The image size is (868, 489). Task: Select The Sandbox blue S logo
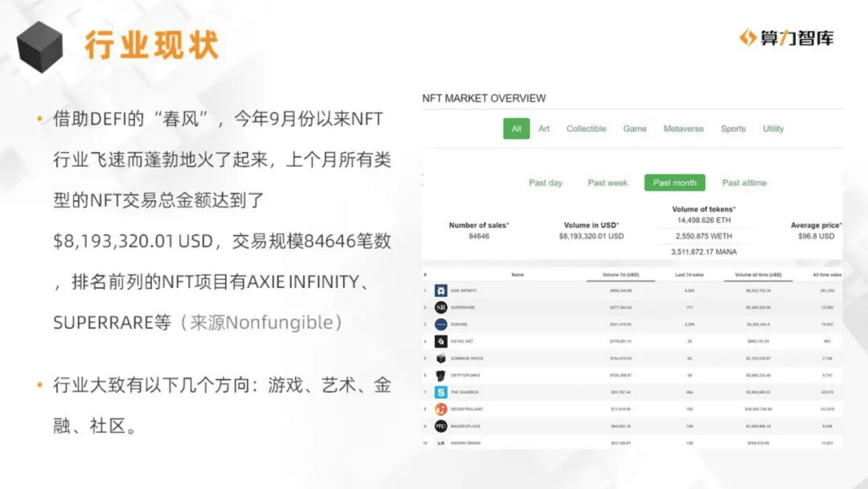[x=440, y=392]
